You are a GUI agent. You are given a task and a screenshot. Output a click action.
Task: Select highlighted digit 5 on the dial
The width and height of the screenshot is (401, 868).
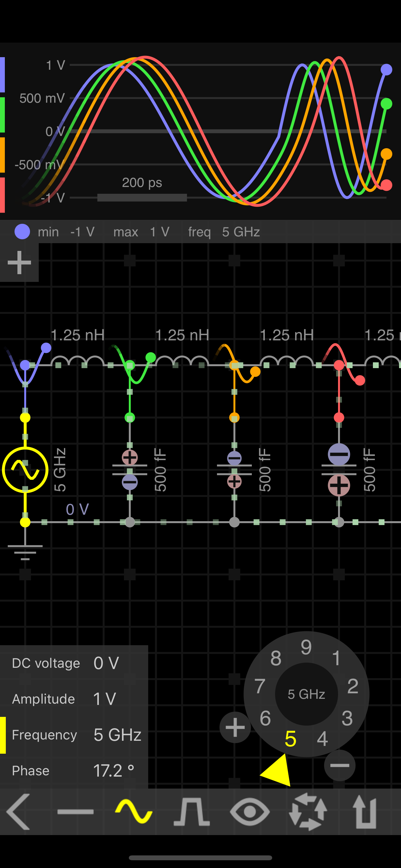click(291, 739)
